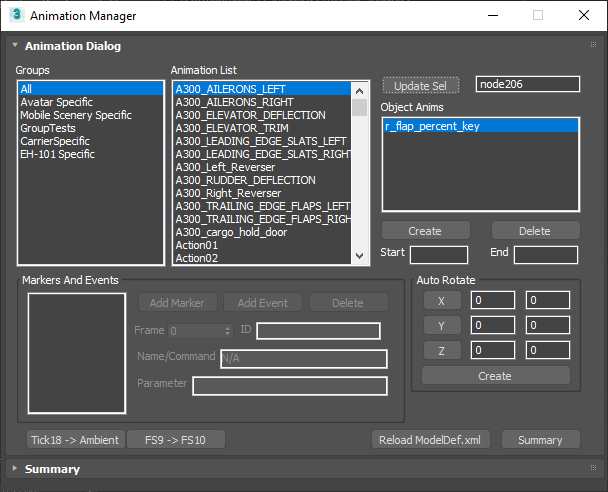Click the FS9 -> FS10 button
The height and width of the screenshot is (492, 608).
[x=176, y=439]
